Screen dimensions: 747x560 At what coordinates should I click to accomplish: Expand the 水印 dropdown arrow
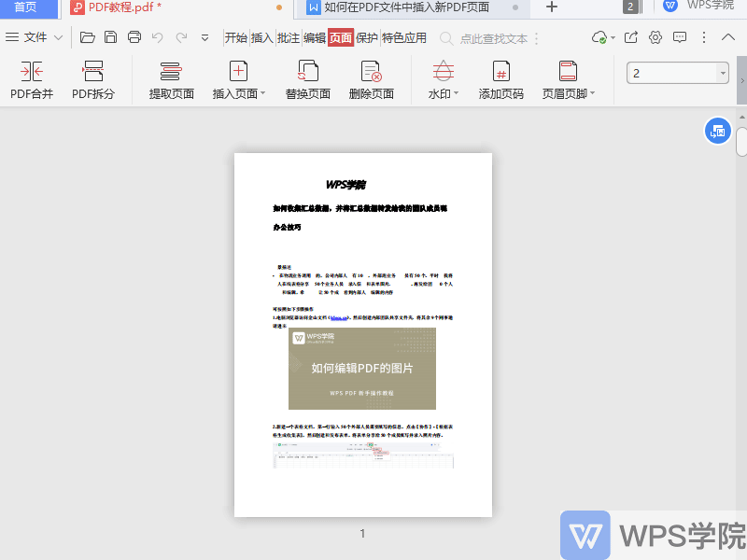456,92
